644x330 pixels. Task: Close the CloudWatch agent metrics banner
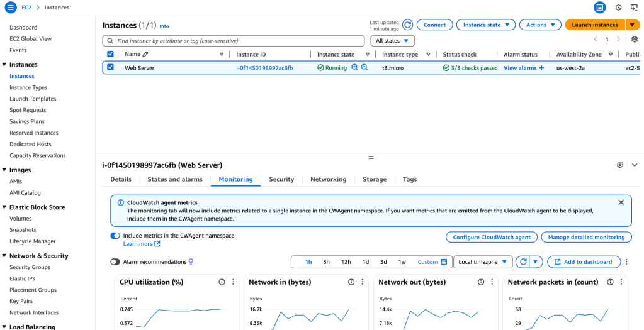coord(621,202)
